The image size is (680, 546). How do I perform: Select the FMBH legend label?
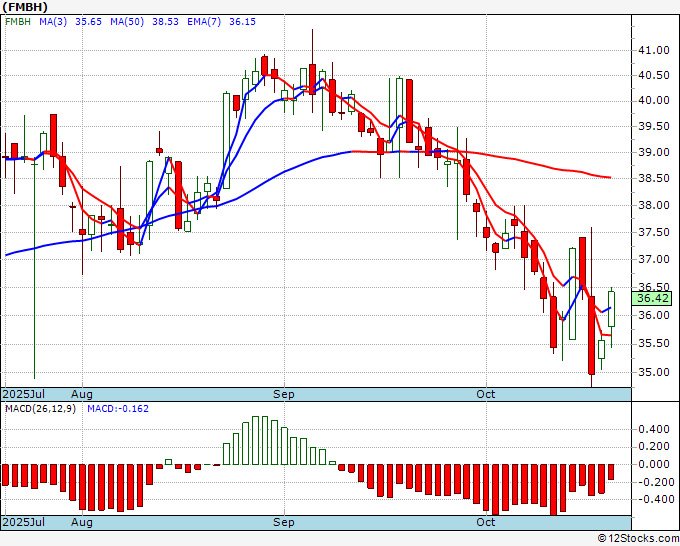point(18,22)
